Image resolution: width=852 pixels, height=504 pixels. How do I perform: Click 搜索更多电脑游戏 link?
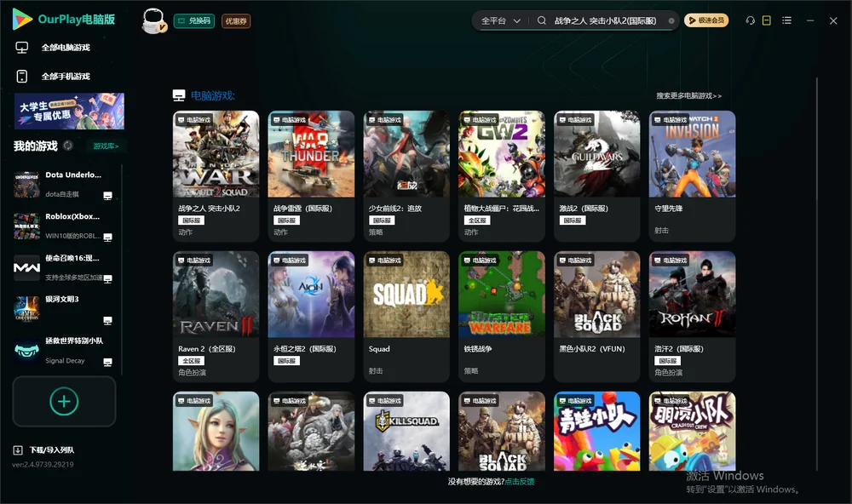coord(689,96)
